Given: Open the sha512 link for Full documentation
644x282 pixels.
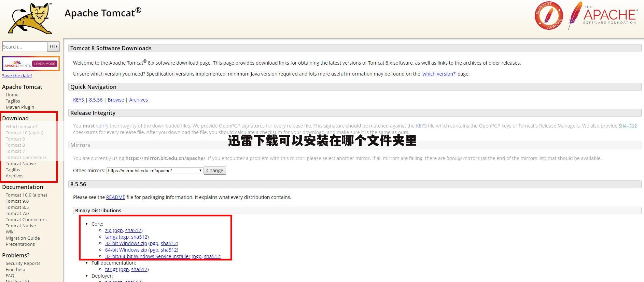Looking at the screenshot, I should point(139,269).
